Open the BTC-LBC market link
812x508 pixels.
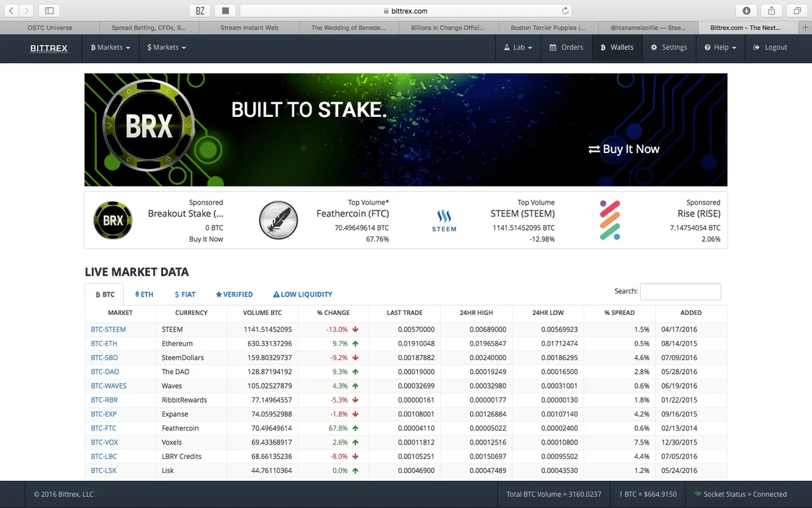(104, 457)
